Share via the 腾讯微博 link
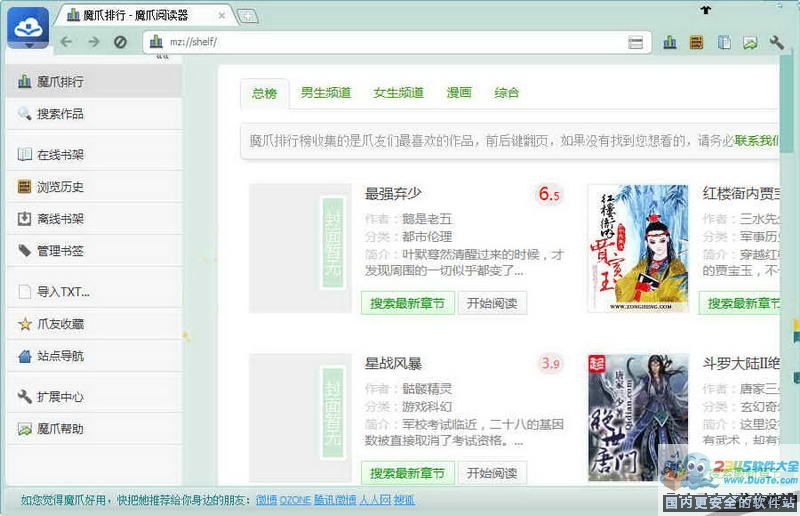Image resolution: width=800 pixels, height=516 pixels. click(335, 500)
